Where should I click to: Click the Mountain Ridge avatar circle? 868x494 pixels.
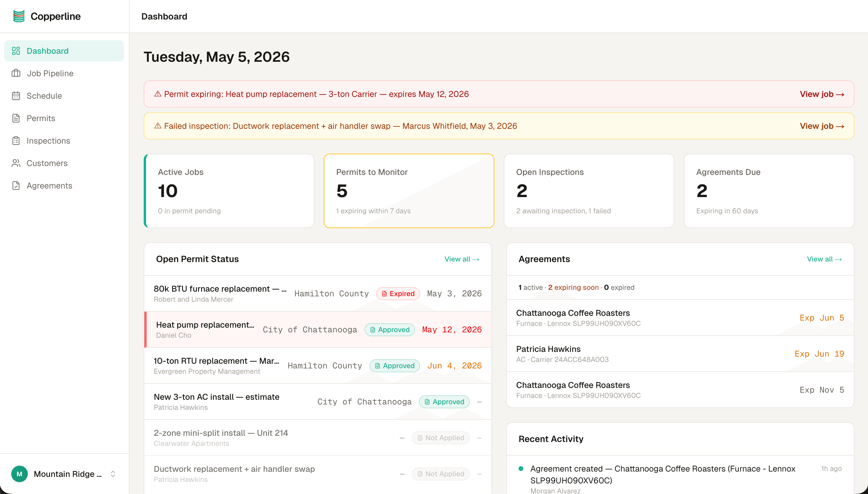tap(19, 474)
